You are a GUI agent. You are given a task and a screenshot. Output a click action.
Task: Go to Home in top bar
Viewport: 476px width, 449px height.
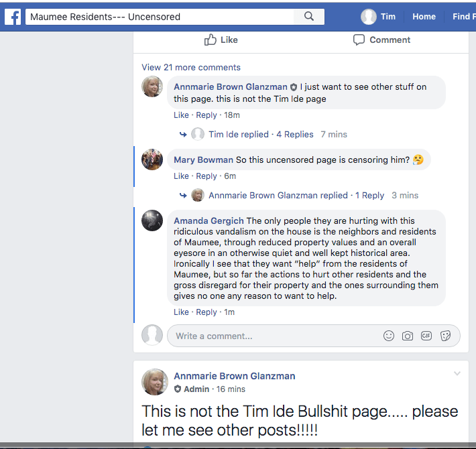424,17
